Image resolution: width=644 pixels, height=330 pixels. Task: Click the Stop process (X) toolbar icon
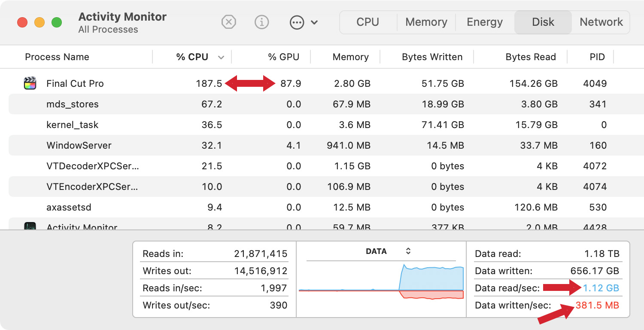(x=229, y=22)
